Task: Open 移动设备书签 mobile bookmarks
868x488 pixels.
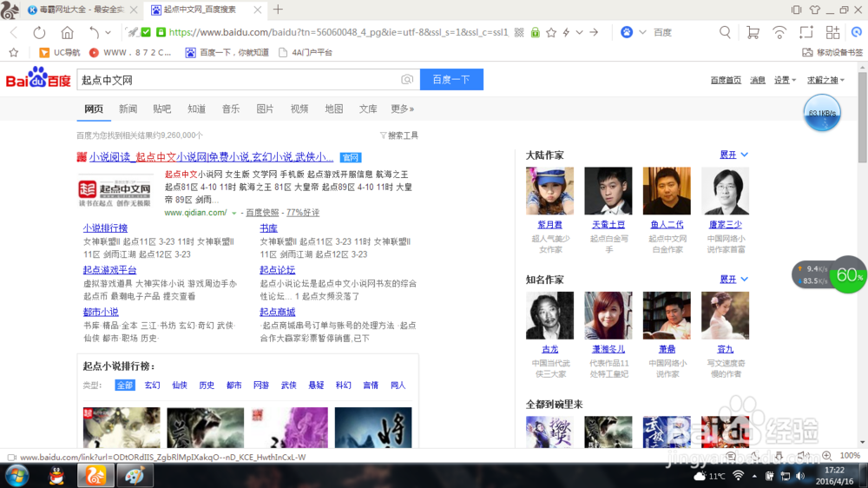Action: pos(832,53)
